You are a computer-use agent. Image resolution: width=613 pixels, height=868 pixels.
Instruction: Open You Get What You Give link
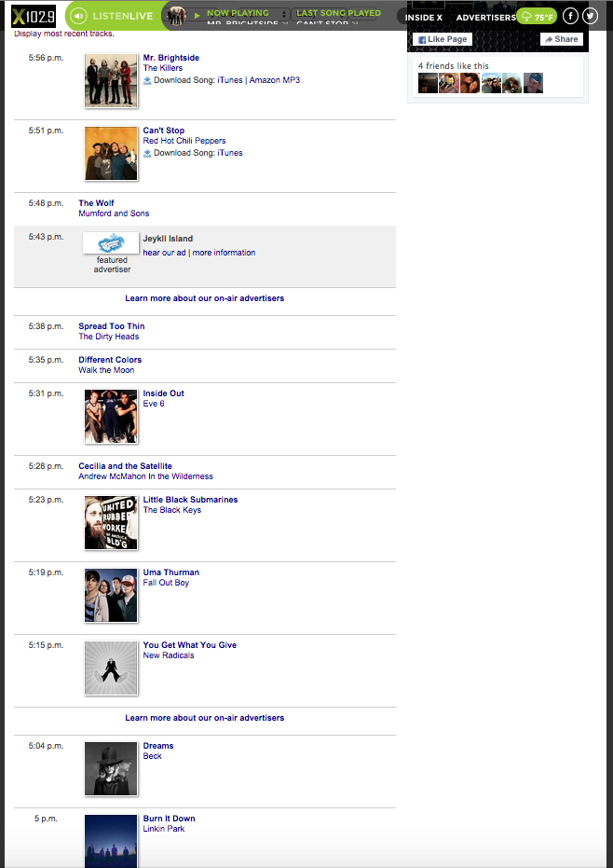click(190, 645)
